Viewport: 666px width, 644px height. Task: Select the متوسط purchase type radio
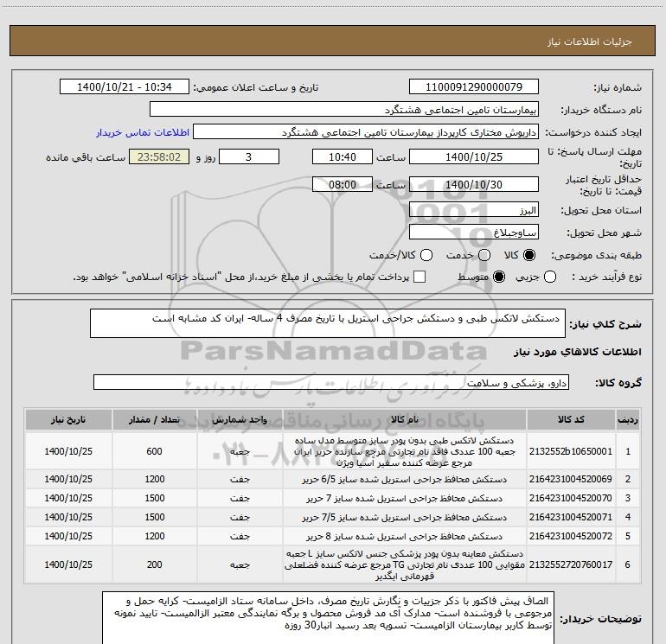499,277
